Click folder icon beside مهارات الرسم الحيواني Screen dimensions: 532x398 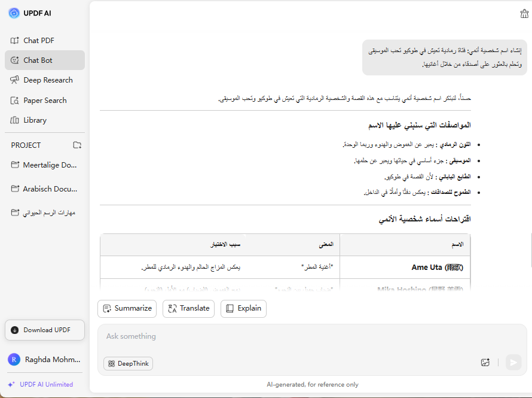coord(15,212)
